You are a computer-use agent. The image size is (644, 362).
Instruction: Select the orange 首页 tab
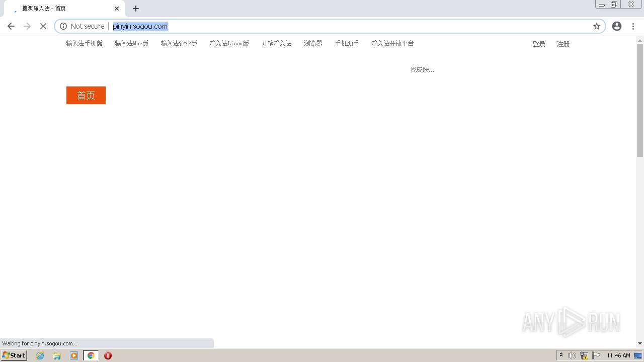click(x=86, y=96)
